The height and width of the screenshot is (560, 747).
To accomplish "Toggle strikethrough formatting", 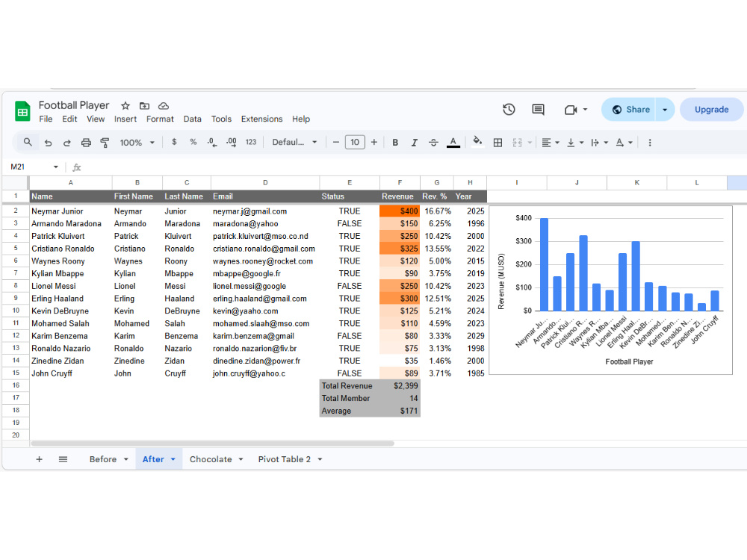I will [x=433, y=143].
